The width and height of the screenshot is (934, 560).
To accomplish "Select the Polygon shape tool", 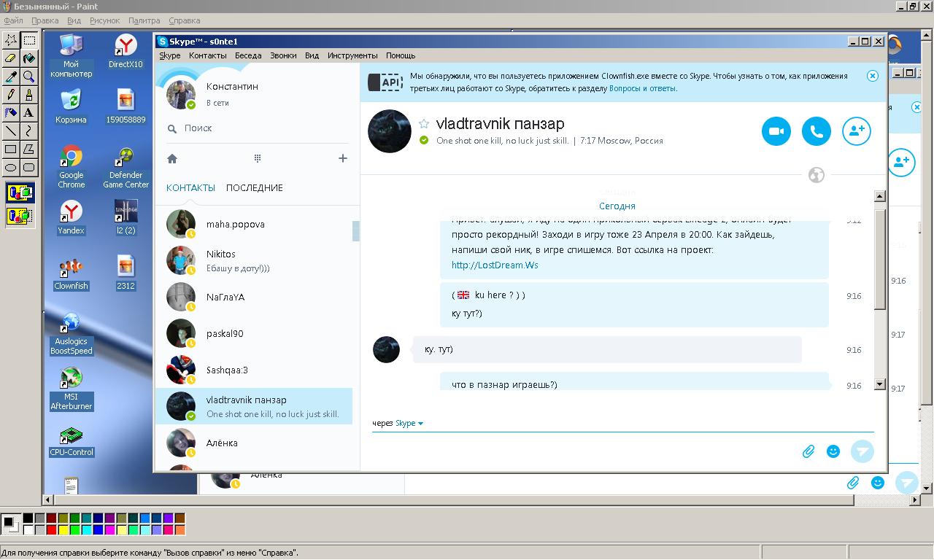I will click(x=29, y=149).
